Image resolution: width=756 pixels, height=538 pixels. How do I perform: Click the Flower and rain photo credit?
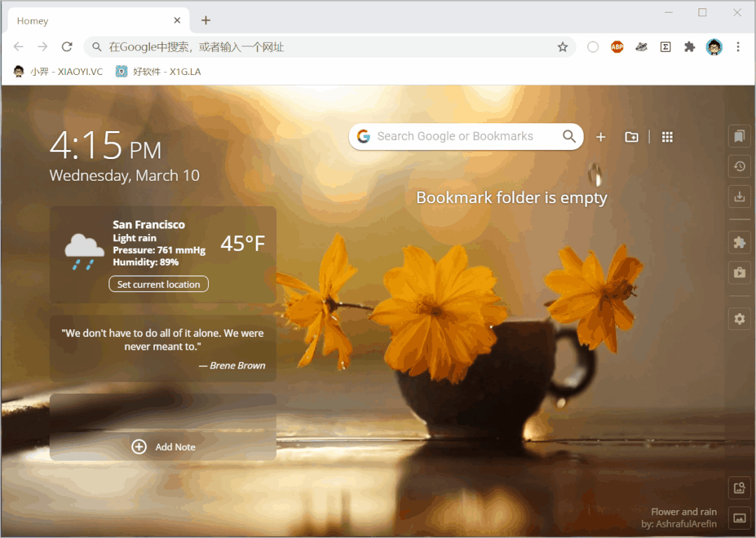684,511
